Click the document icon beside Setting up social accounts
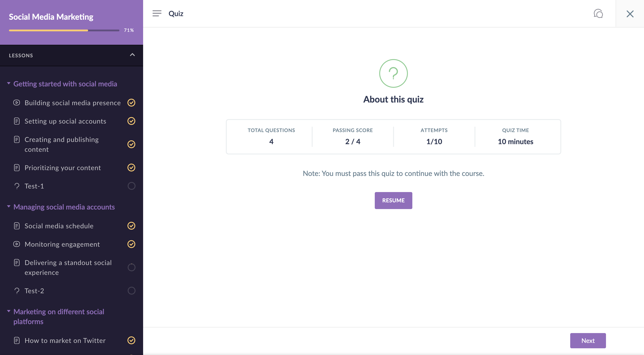This screenshot has height=355, width=644. coord(17,121)
